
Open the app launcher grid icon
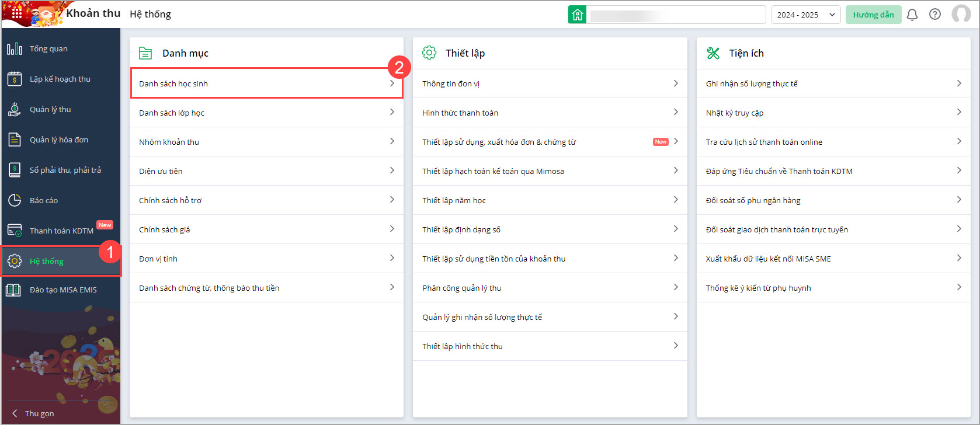[x=16, y=13]
